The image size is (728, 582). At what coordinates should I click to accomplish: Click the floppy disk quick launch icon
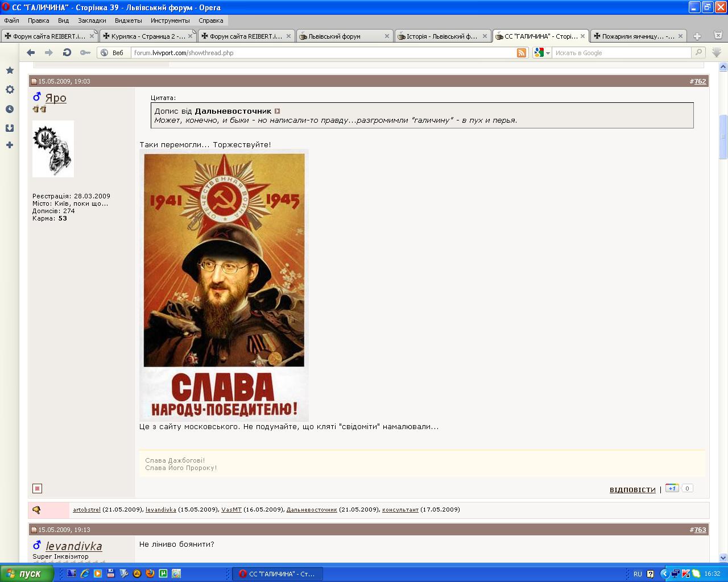click(x=111, y=573)
